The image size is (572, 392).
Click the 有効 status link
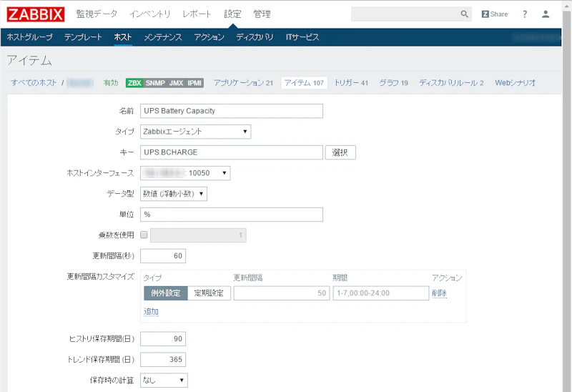point(111,83)
